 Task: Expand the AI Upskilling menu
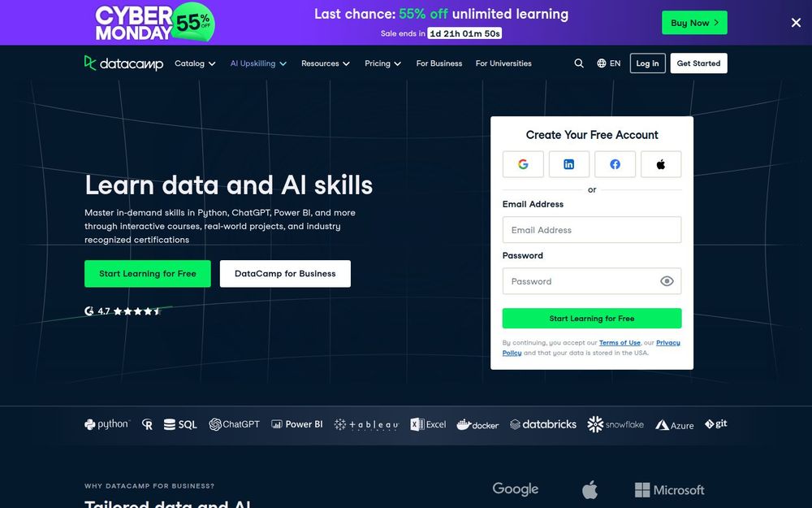pos(258,63)
